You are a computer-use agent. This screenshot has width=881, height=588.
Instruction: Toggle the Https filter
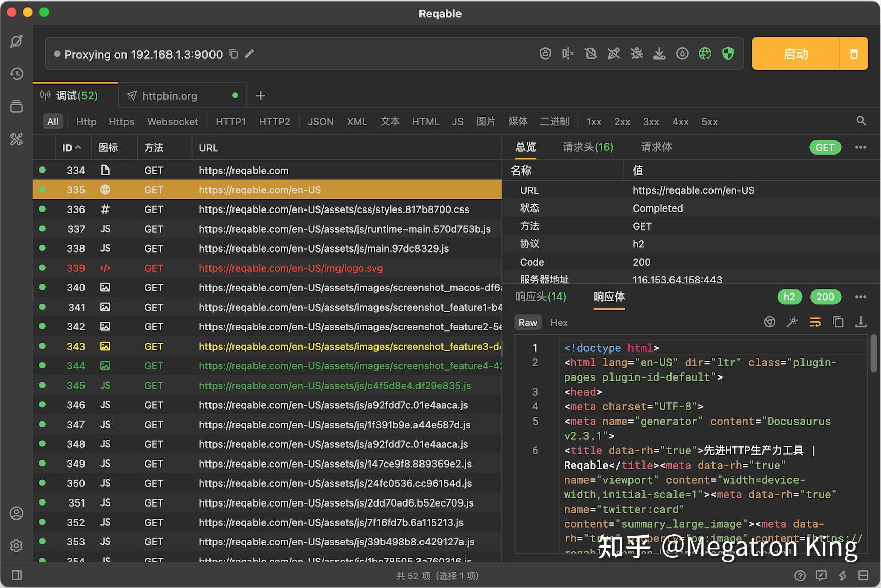(x=121, y=121)
